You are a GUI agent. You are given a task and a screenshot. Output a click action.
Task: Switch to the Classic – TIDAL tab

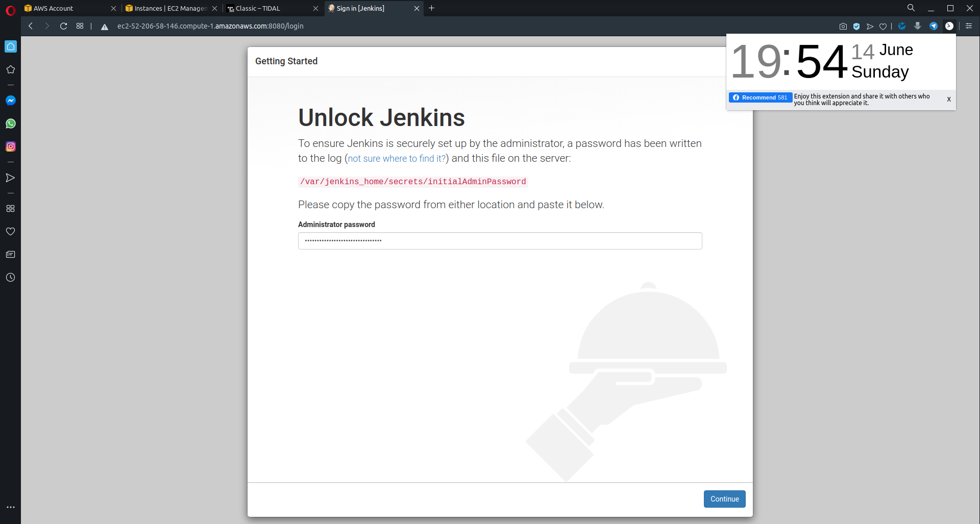pyautogui.click(x=272, y=9)
